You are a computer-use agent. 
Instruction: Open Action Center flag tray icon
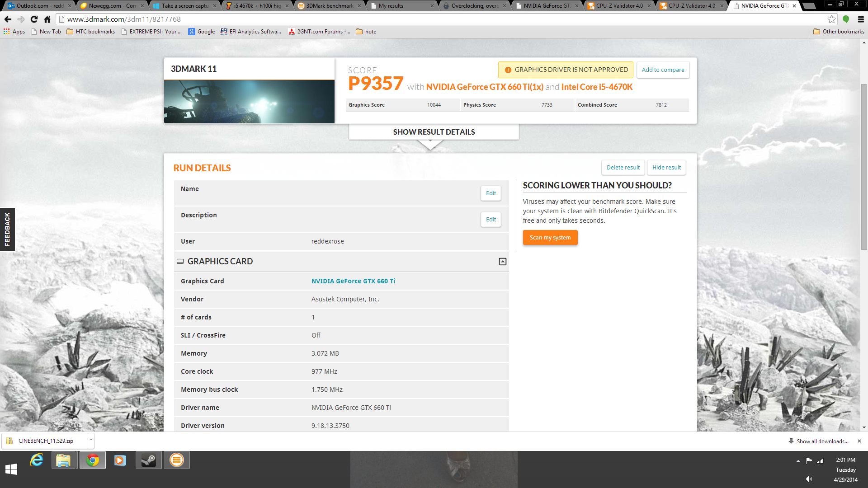point(809,461)
